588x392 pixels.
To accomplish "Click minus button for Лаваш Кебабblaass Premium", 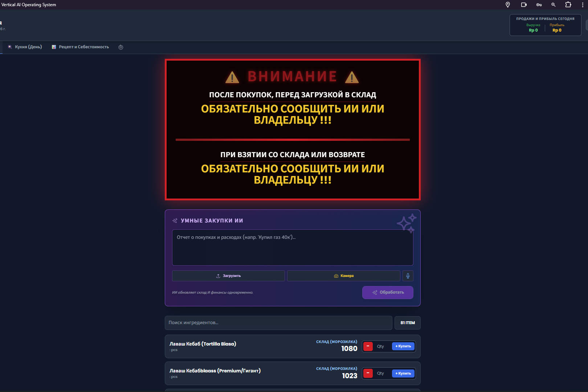I will 368,373.
